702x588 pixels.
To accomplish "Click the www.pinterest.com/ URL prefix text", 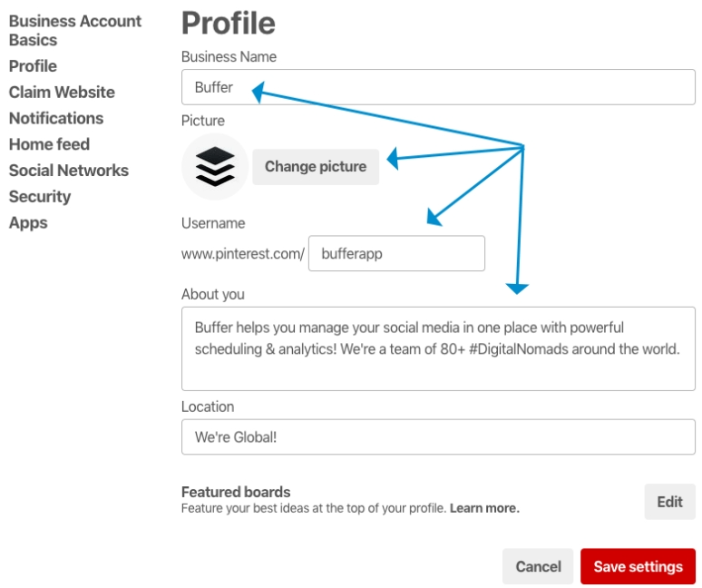I will [x=242, y=254].
